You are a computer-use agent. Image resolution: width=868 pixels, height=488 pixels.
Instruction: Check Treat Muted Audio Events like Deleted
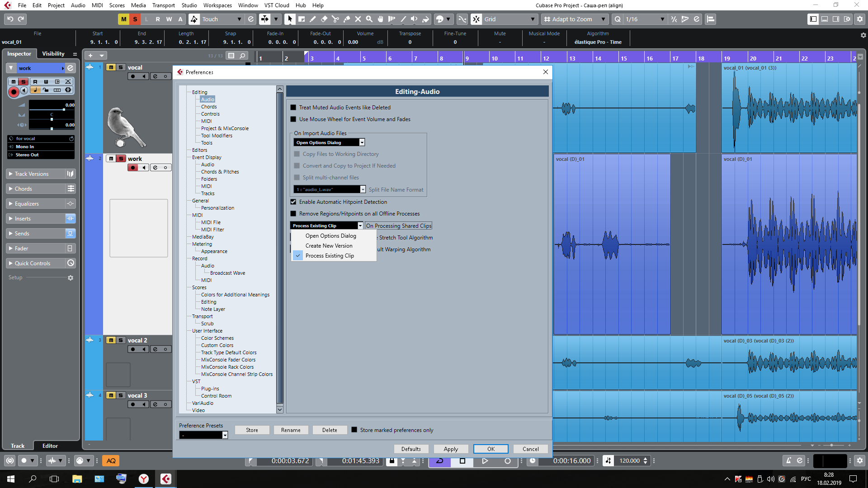click(293, 108)
